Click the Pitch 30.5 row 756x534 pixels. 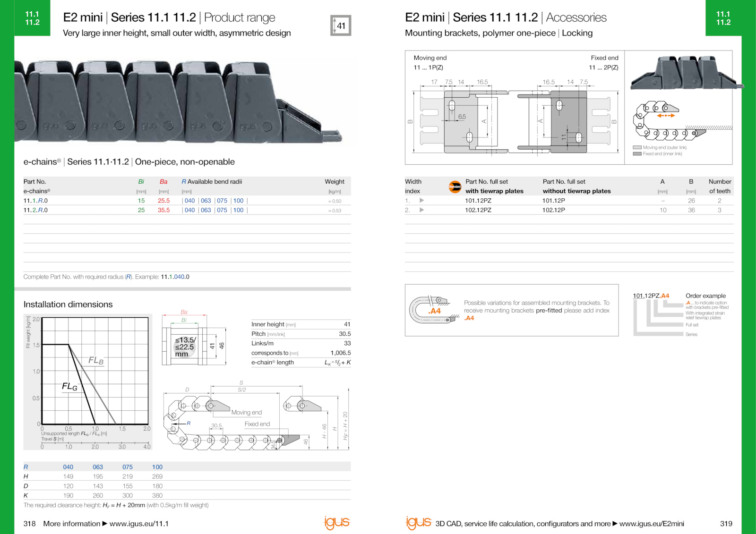(x=301, y=334)
